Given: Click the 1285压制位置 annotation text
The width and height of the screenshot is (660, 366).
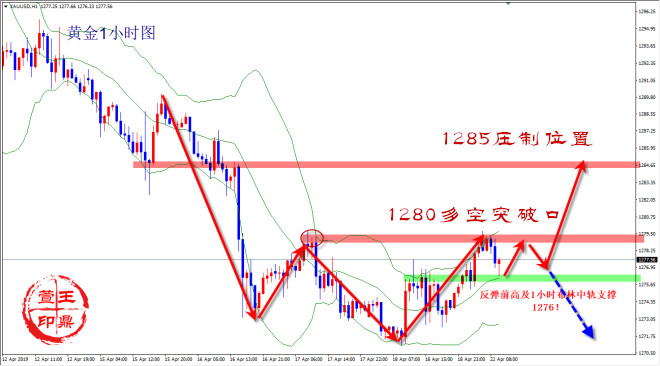Looking at the screenshot, I should [x=517, y=138].
